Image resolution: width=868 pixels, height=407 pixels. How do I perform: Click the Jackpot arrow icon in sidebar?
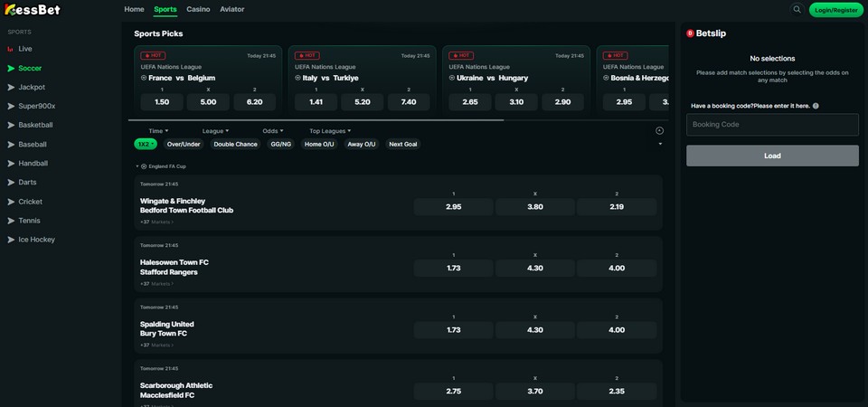[x=11, y=88]
